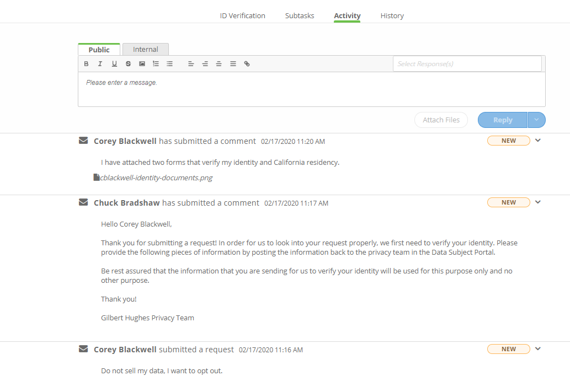This screenshot has height=392, width=570.
Task: Click the Attach Files button
Action: tap(441, 120)
